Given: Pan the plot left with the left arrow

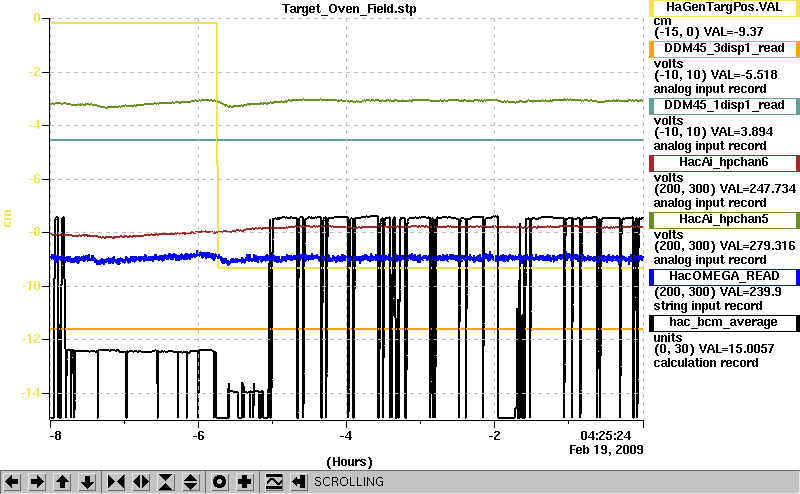Looking at the screenshot, I should point(12,482).
